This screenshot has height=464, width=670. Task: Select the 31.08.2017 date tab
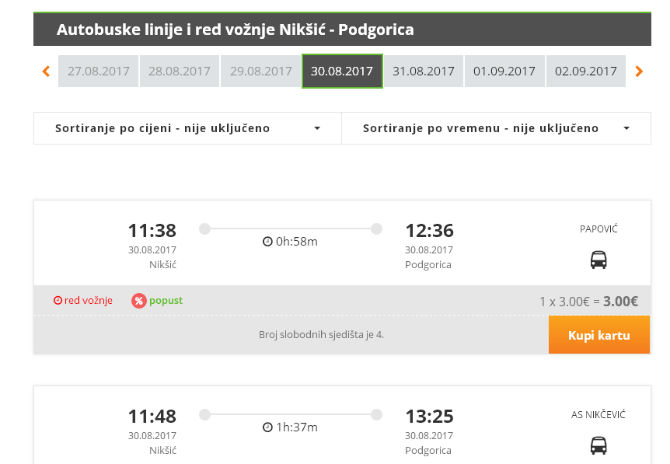coord(423,71)
